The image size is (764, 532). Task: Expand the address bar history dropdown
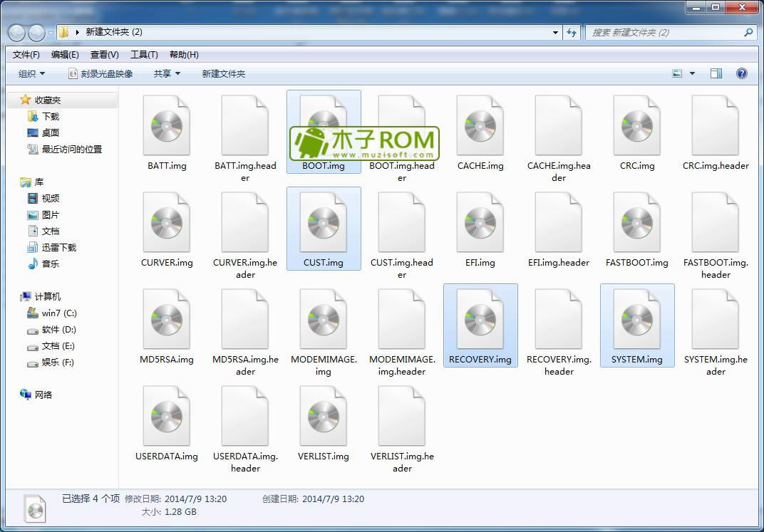pyautogui.click(x=556, y=32)
